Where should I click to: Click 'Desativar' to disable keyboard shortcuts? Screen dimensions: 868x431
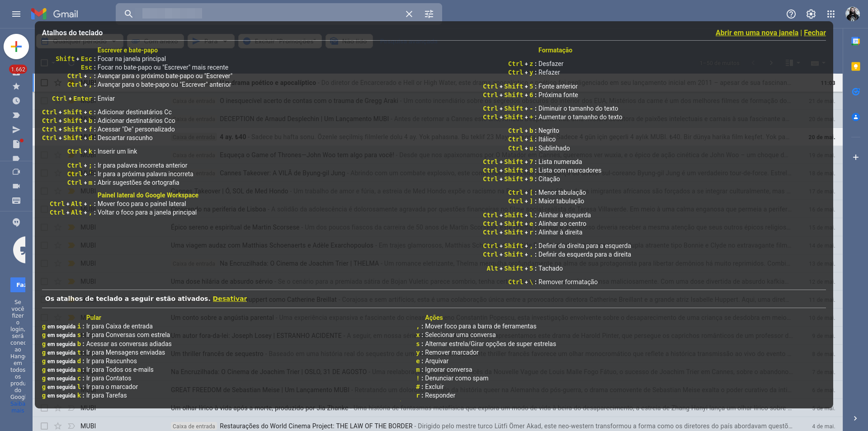click(230, 299)
